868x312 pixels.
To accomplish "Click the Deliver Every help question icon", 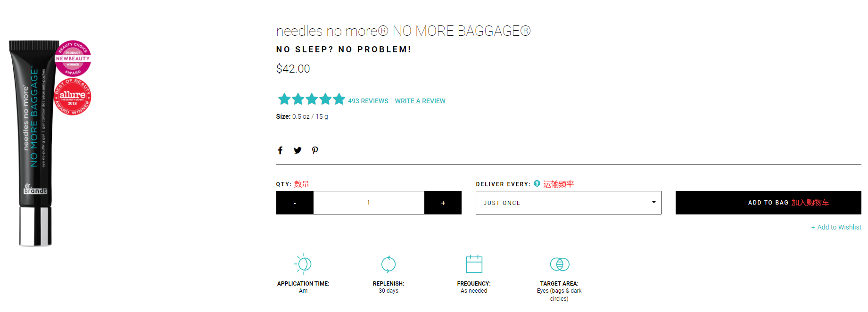I will coord(537,183).
